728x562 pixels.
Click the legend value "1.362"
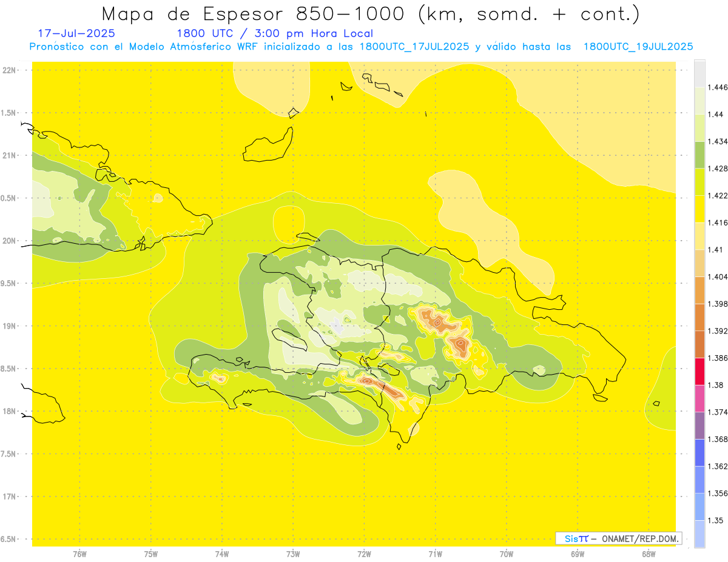[718, 466]
